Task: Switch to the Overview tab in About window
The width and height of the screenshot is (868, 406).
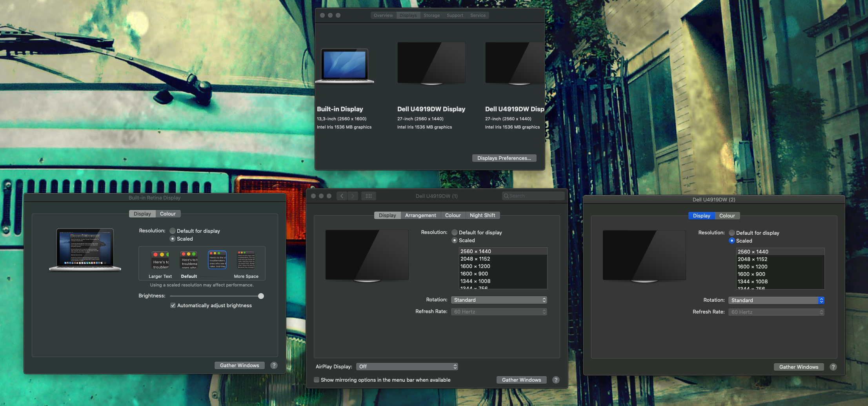Action: pyautogui.click(x=383, y=15)
